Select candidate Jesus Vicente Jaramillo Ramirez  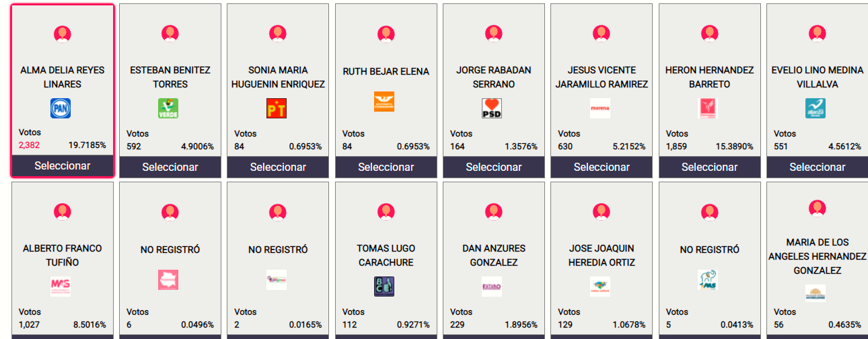point(602,167)
